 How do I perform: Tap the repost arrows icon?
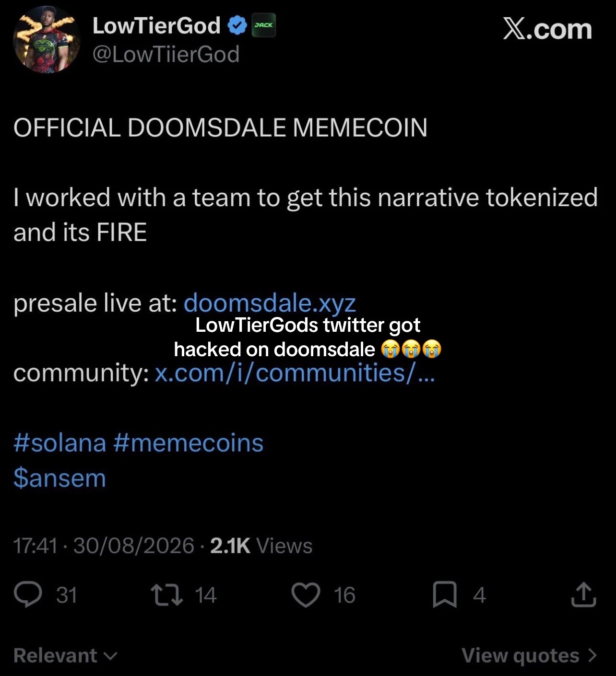(167, 594)
